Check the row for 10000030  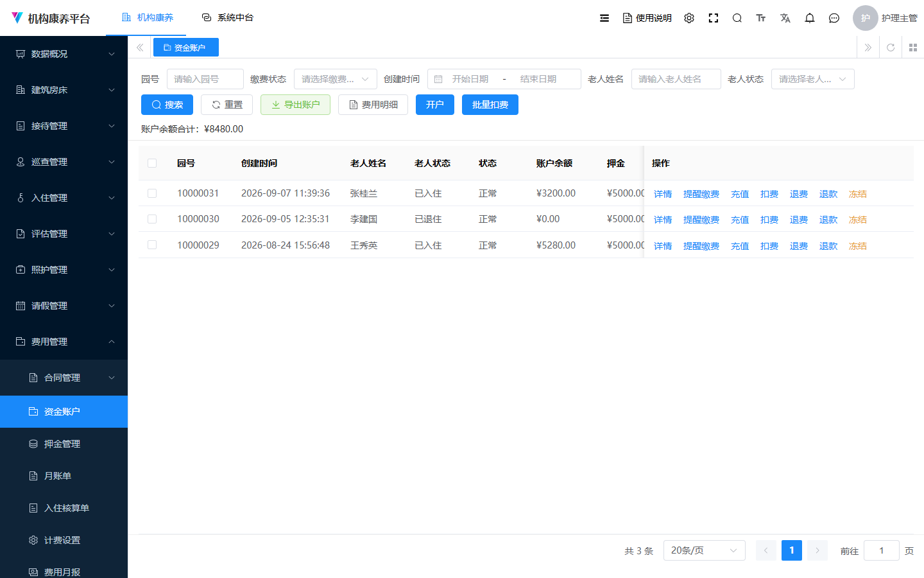point(152,219)
